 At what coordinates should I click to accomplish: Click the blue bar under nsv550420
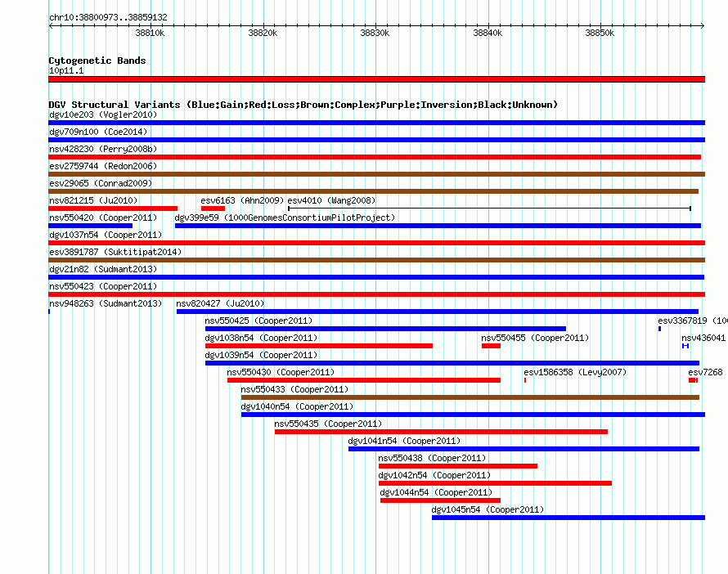(x=91, y=226)
